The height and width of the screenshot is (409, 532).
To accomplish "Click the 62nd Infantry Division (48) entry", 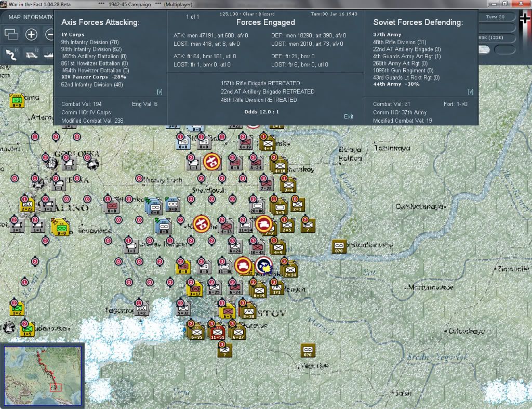I will [x=92, y=85].
